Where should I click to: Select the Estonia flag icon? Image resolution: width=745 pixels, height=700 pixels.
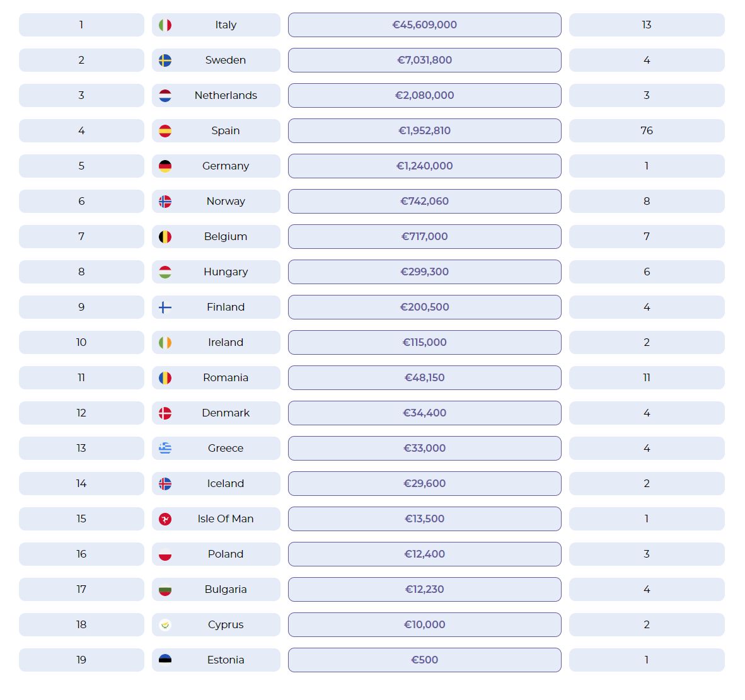pyautogui.click(x=165, y=660)
